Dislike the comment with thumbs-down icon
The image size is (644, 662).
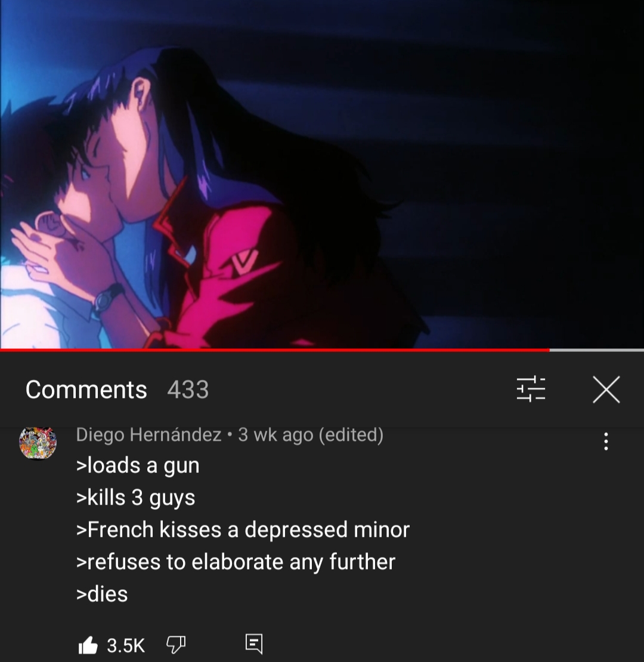pyautogui.click(x=175, y=645)
